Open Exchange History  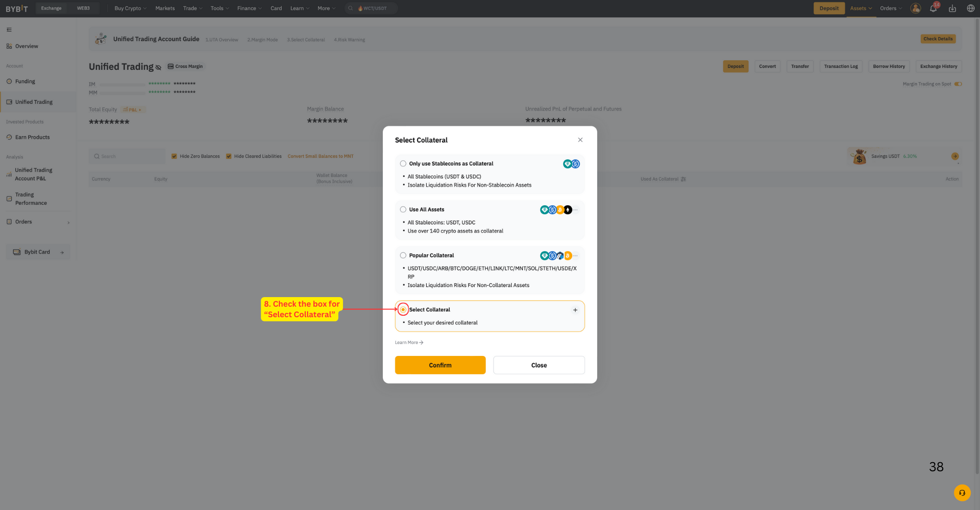[x=938, y=67]
